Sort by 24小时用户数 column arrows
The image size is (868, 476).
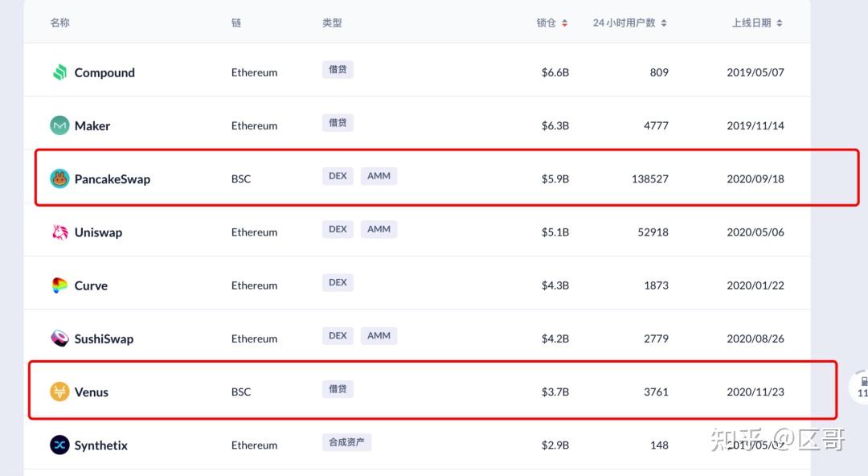[x=664, y=23]
